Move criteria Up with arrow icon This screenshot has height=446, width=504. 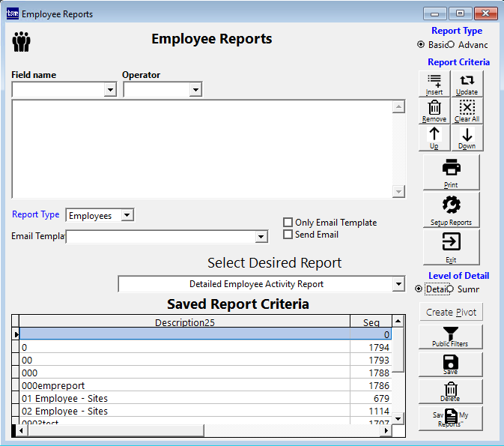click(x=434, y=136)
